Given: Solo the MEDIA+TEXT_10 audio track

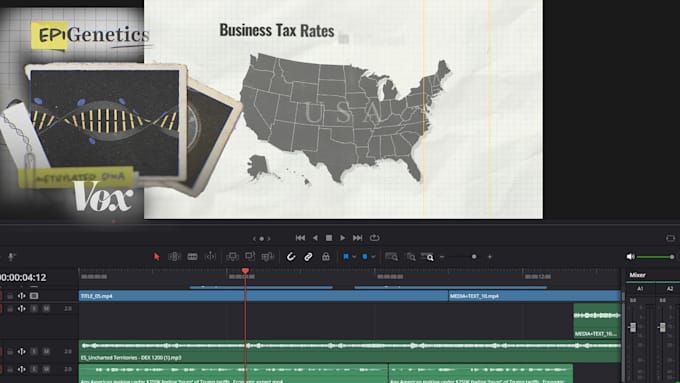Looking at the screenshot, I should (34, 309).
